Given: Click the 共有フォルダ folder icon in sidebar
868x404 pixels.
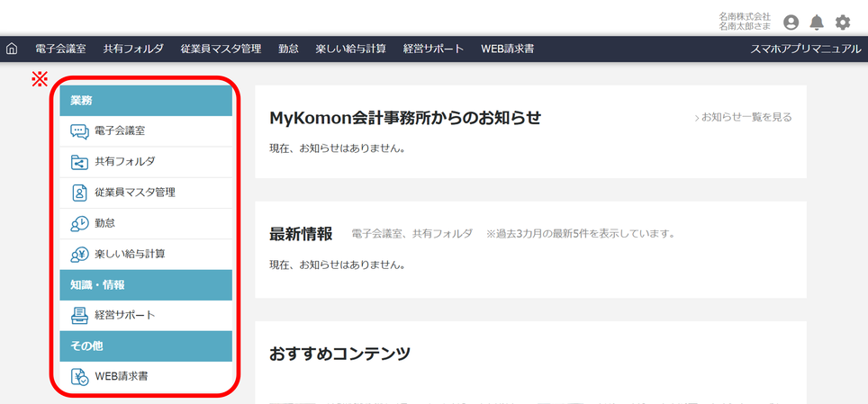Looking at the screenshot, I should pyautogui.click(x=79, y=162).
